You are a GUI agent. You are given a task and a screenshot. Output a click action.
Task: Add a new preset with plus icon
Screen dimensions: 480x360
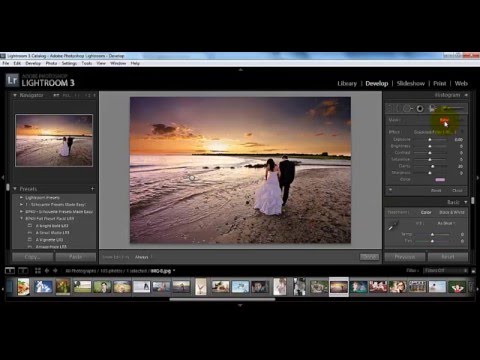(92, 189)
